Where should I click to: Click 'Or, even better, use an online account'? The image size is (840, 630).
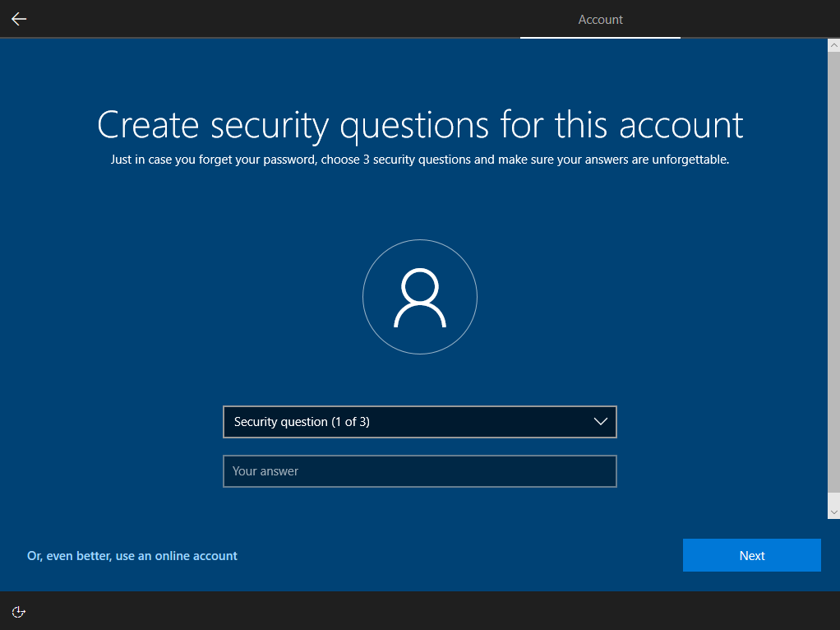(x=132, y=555)
